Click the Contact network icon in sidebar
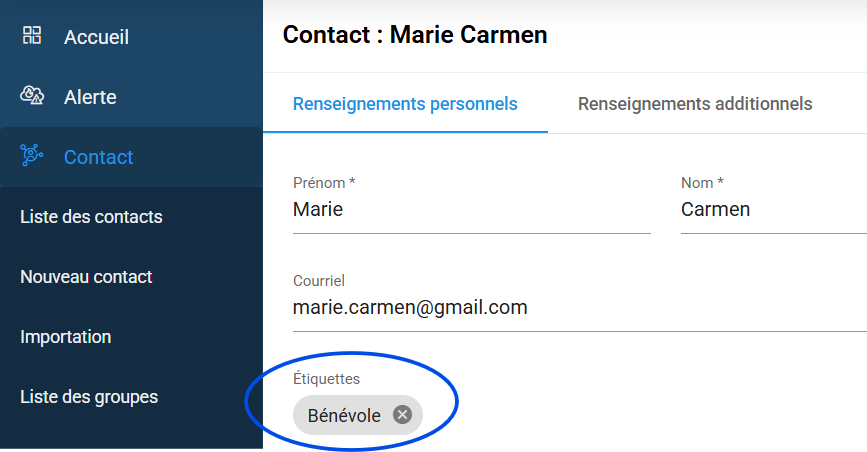This screenshot has height=452, width=867. 32,156
